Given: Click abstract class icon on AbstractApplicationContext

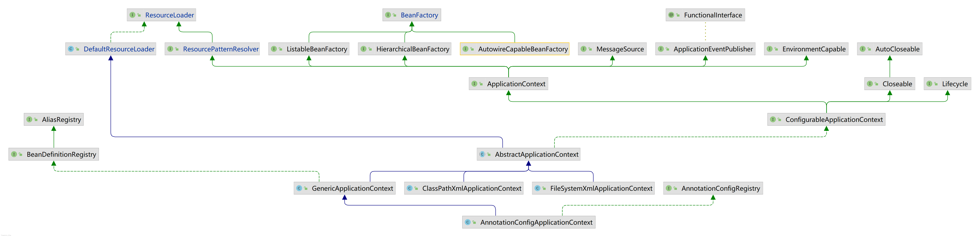Looking at the screenshot, I should point(482,154).
